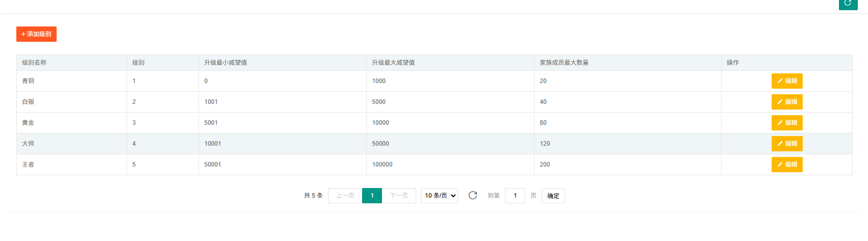
Task: Click the 家族成员最大数量 column header
Action: point(564,63)
